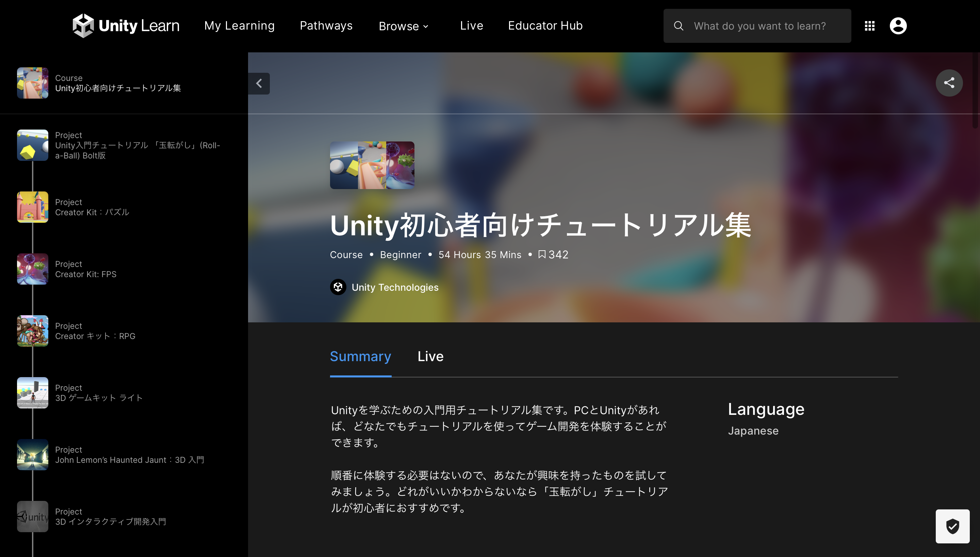Image resolution: width=980 pixels, height=557 pixels.
Task: Click the share icon button
Action: pyautogui.click(x=949, y=83)
